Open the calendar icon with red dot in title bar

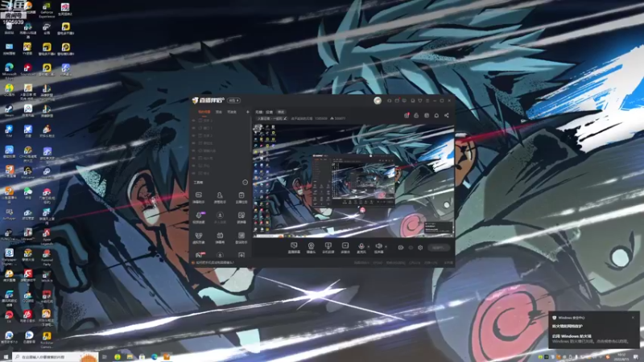tap(397, 100)
